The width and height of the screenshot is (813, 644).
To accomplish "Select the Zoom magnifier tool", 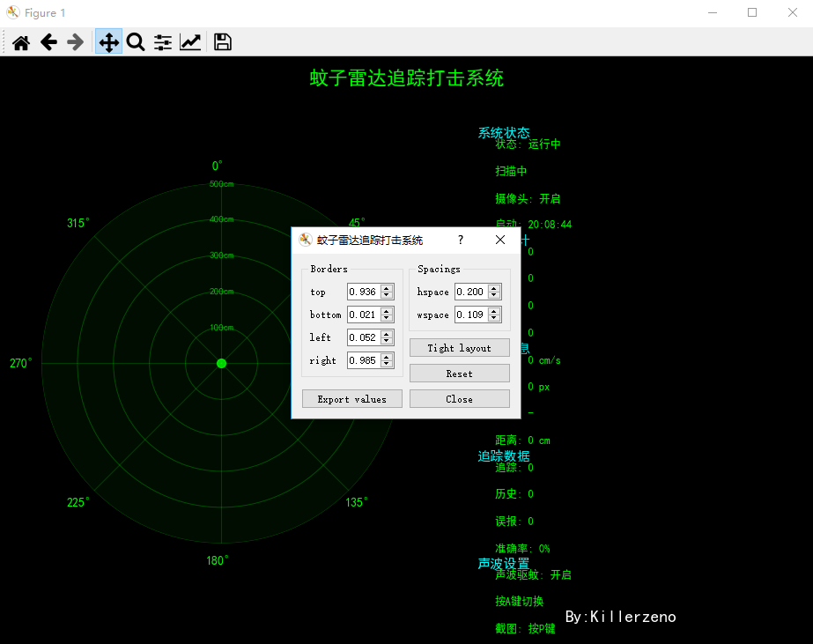I will 136,42.
